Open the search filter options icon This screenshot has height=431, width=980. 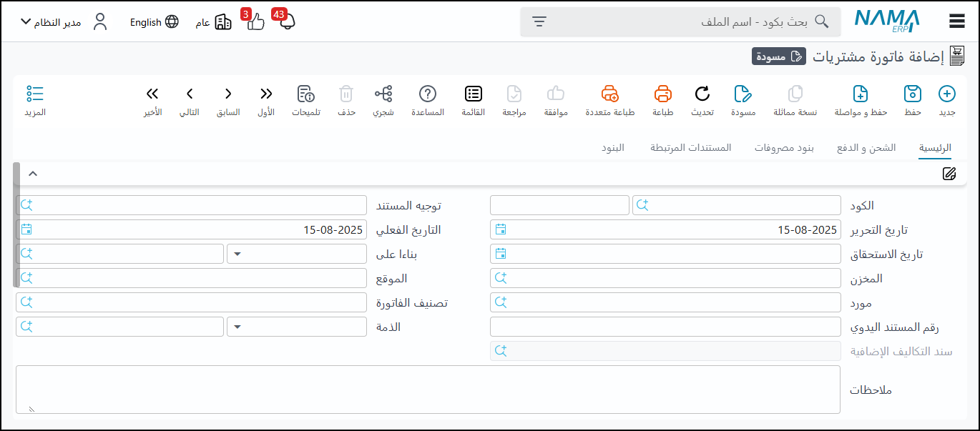tap(539, 21)
